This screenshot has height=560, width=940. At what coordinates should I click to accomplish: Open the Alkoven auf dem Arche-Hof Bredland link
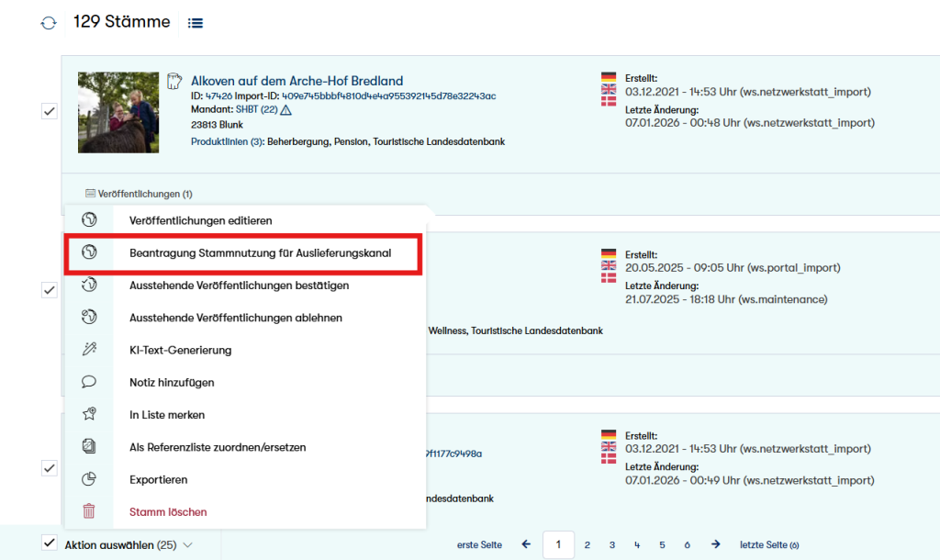point(297,81)
